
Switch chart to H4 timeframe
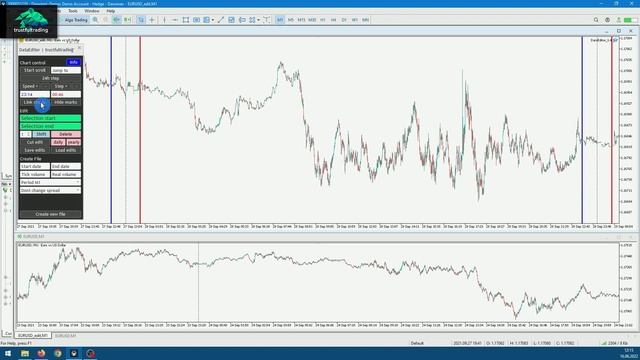click(x=333, y=20)
